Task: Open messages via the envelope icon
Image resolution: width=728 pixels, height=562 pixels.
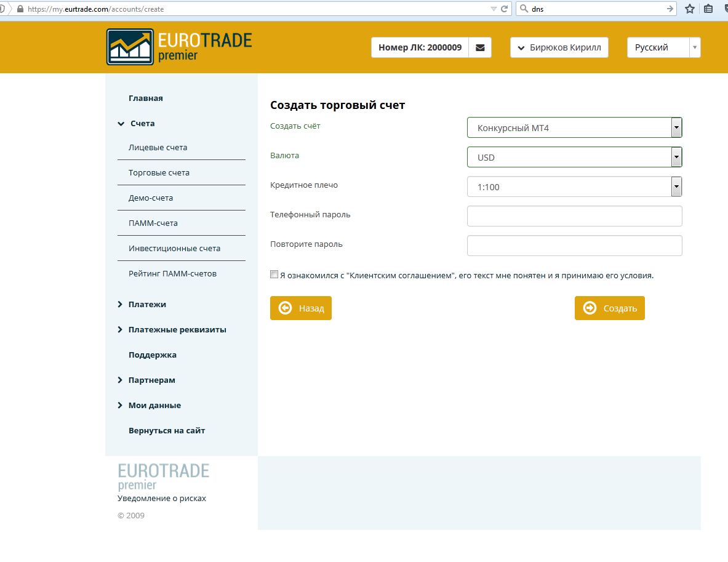Action: (x=480, y=47)
